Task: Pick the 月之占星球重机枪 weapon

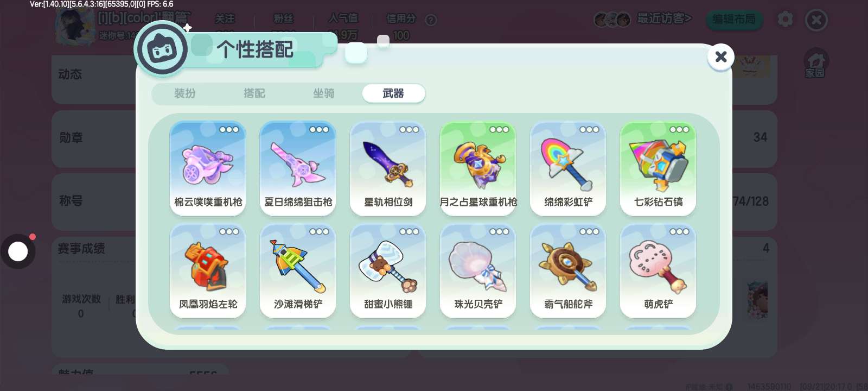Action: pyautogui.click(x=478, y=168)
